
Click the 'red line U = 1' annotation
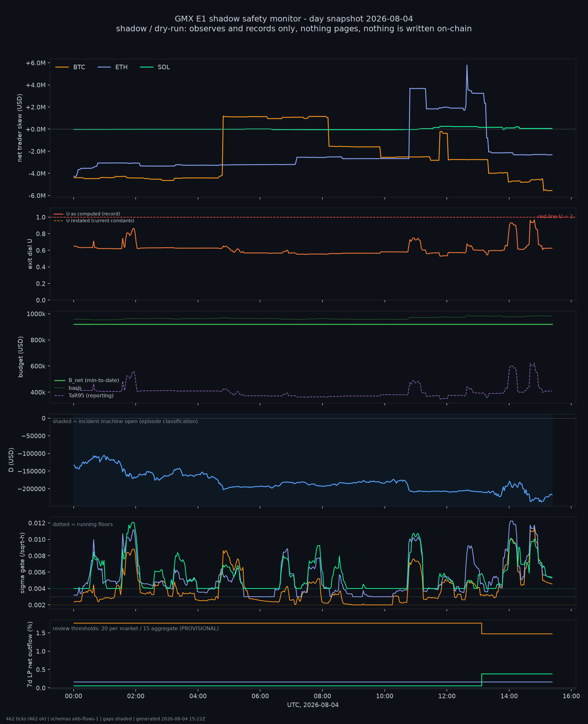coord(555,217)
